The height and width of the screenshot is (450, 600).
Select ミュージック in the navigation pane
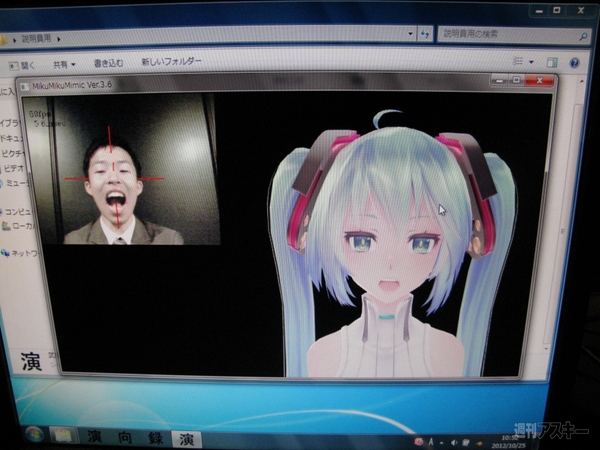[x=15, y=184]
